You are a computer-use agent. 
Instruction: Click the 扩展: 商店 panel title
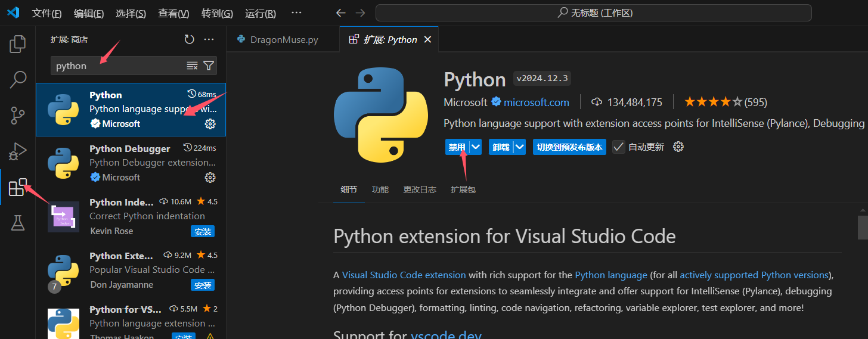click(69, 39)
